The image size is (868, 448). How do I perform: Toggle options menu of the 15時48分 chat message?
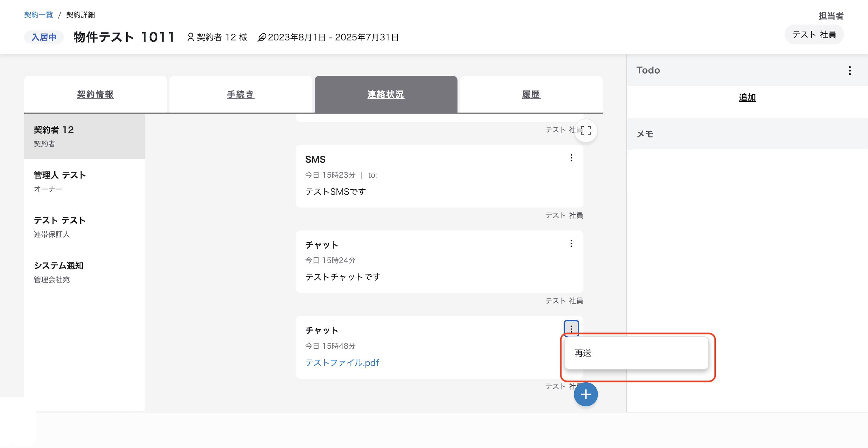tap(571, 328)
